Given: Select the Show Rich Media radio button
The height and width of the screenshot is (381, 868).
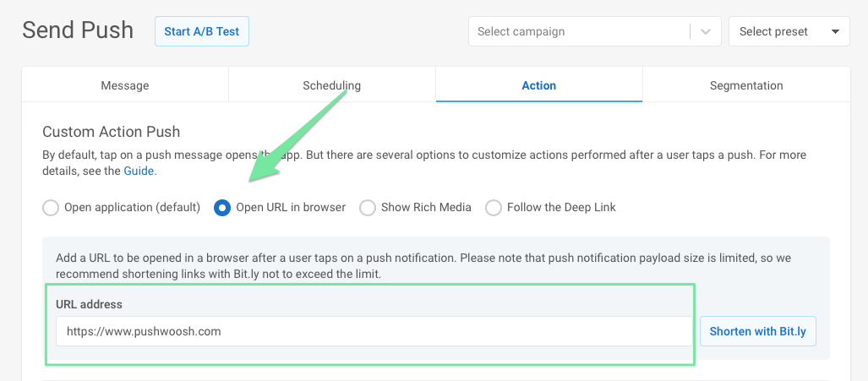Looking at the screenshot, I should [x=368, y=207].
